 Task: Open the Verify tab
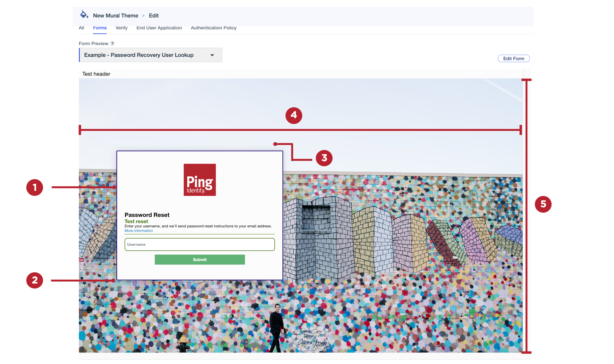(121, 28)
